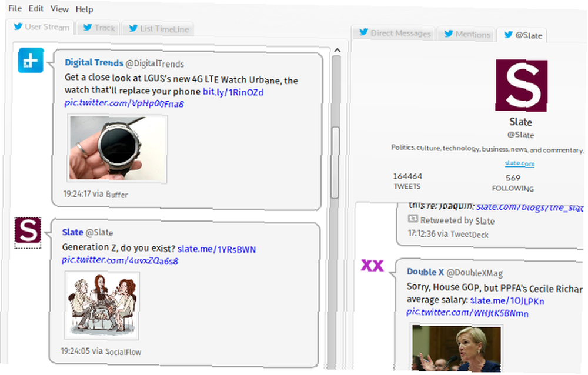
Task: Open the bit.ly/1RinOZd link
Action: (233, 92)
